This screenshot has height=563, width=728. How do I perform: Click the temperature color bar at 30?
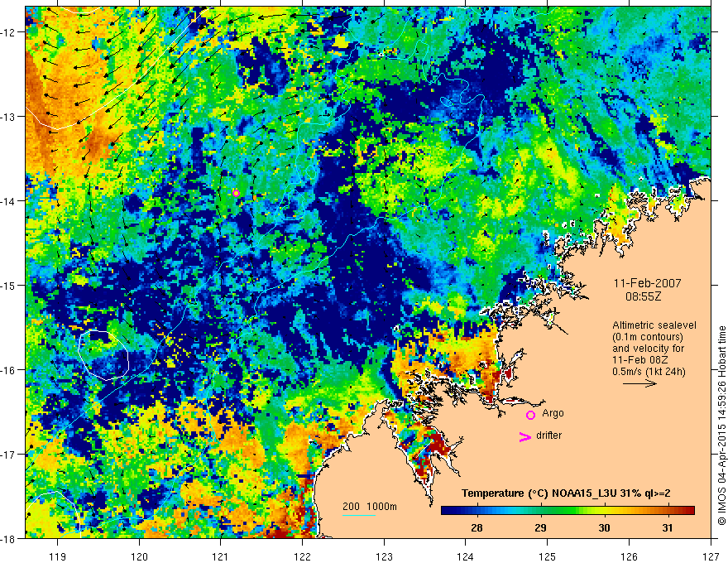(x=604, y=510)
